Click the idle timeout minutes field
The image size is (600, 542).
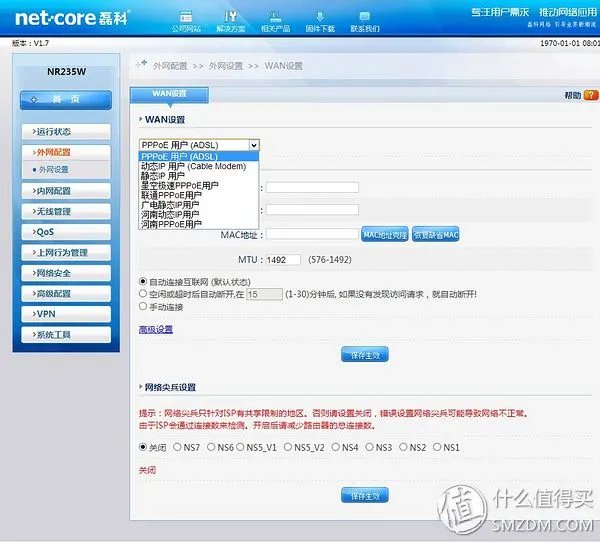[264, 294]
